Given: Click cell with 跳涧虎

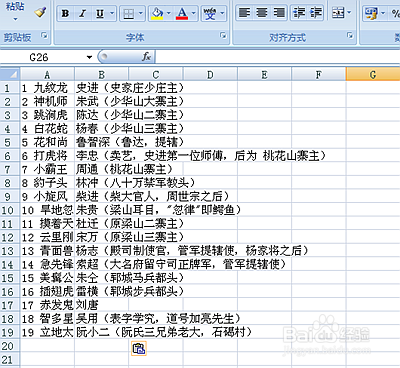Looking at the screenshot, I should pyautogui.click(x=47, y=115).
